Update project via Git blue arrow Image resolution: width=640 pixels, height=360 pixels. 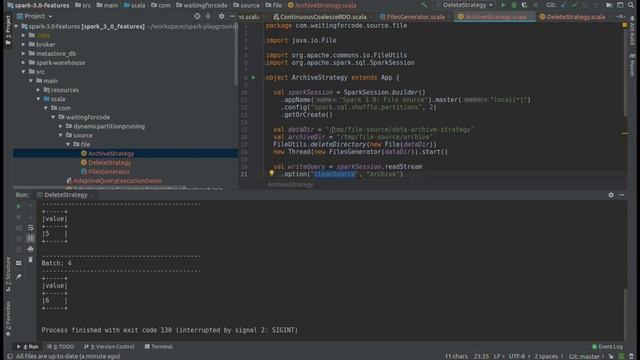564,5
